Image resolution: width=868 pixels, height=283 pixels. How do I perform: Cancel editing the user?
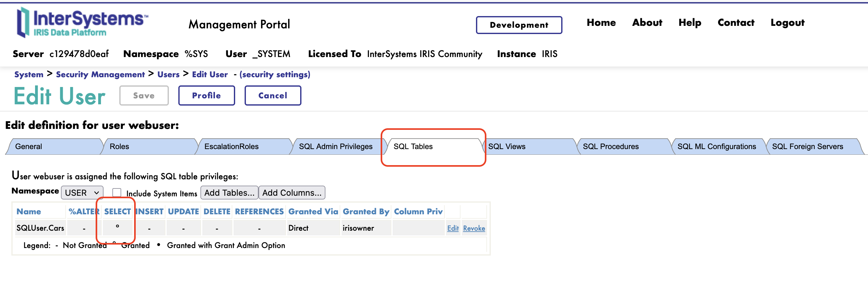[x=273, y=95]
